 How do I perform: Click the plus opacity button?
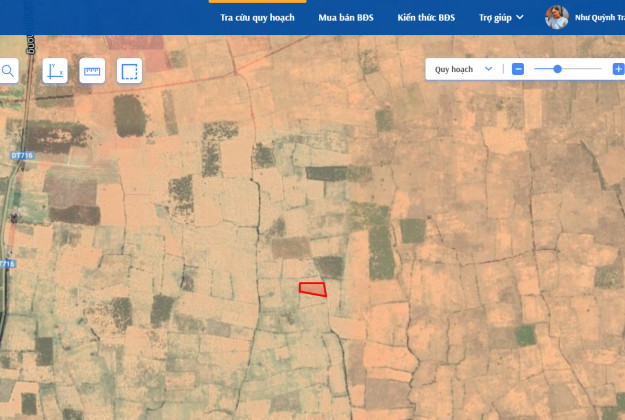618,69
